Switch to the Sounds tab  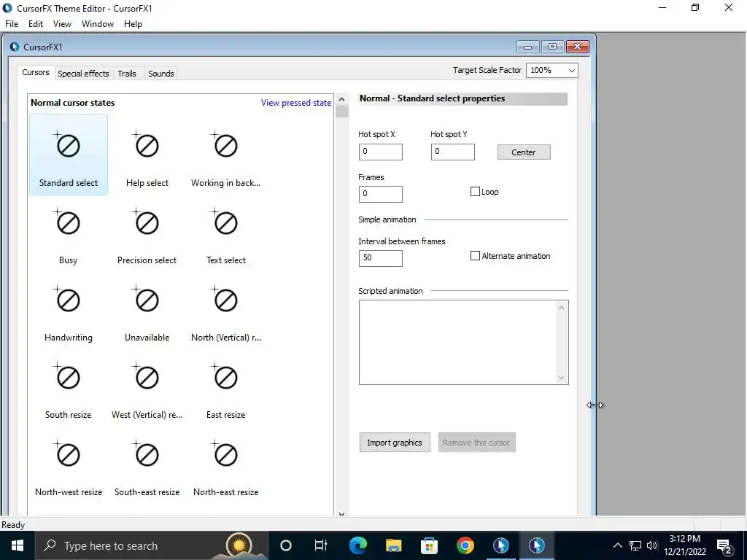click(161, 74)
